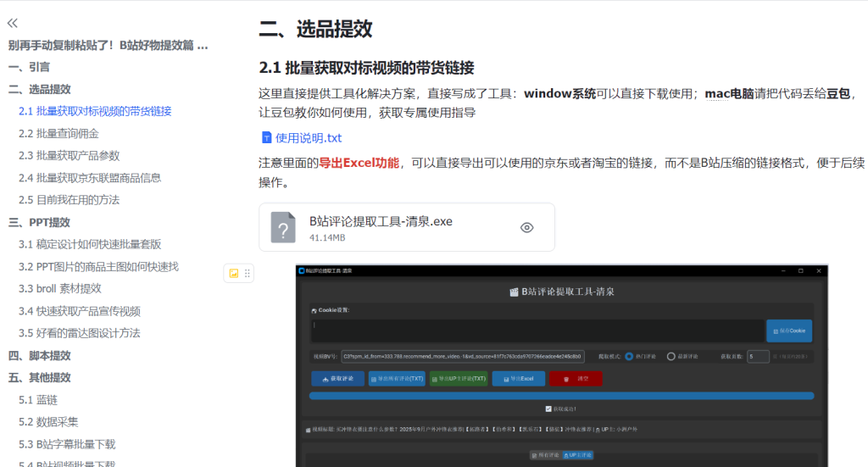
Task: Click 保存Cookie button in embedded screenshot
Action: pos(789,331)
